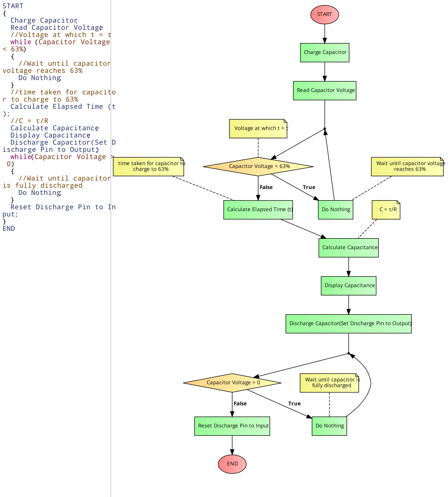Select the END oval node
This screenshot has width=448, height=497.
(x=232, y=464)
